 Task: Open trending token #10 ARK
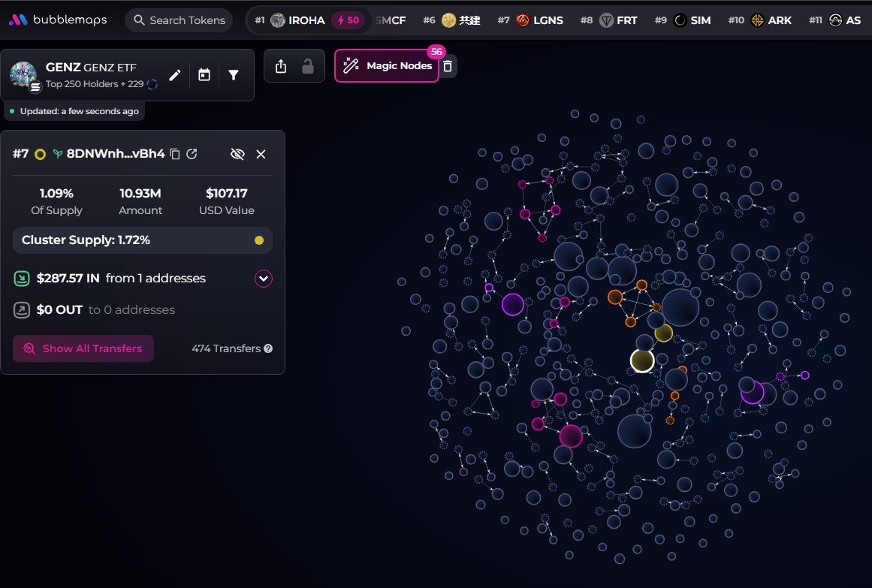(x=759, y=20)
